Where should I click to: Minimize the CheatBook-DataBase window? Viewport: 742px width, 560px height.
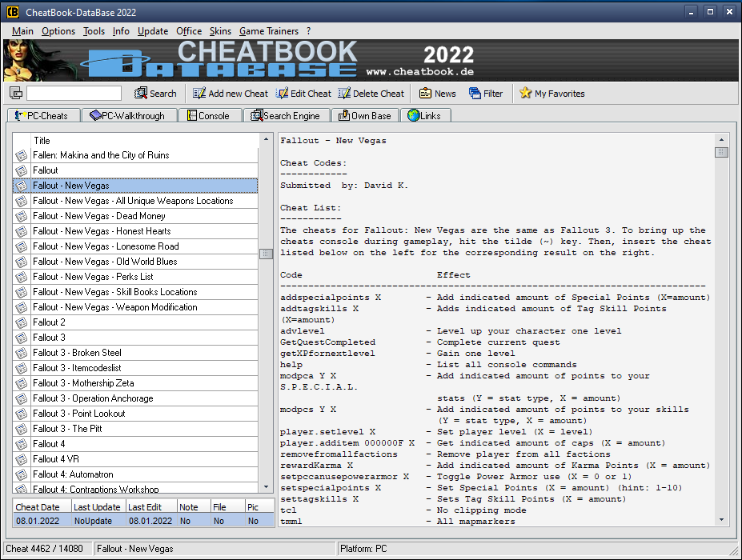pyautogui.click(x=692, y=12)
